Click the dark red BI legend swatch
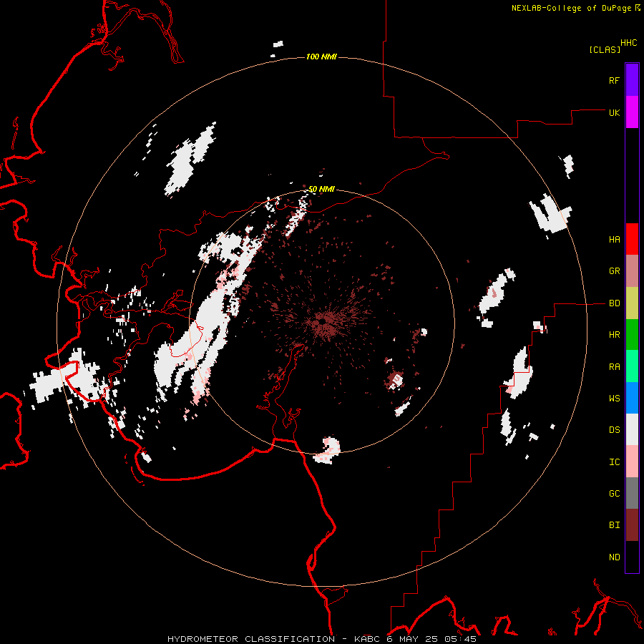 click(x=632, y=525)
